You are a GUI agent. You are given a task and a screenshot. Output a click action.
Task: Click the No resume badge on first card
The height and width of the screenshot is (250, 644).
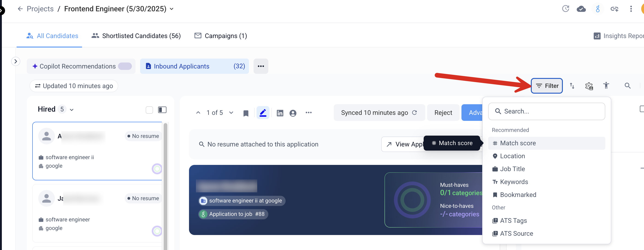pos(143,136)
